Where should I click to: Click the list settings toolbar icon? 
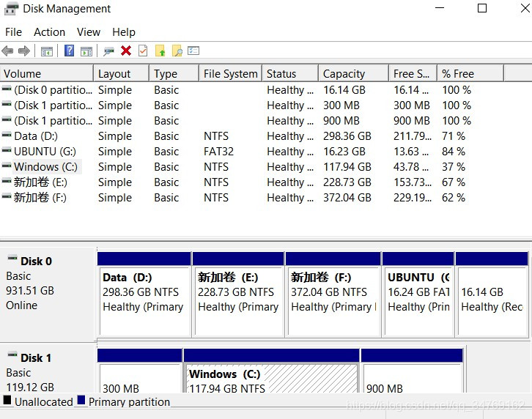click(193, 51)
